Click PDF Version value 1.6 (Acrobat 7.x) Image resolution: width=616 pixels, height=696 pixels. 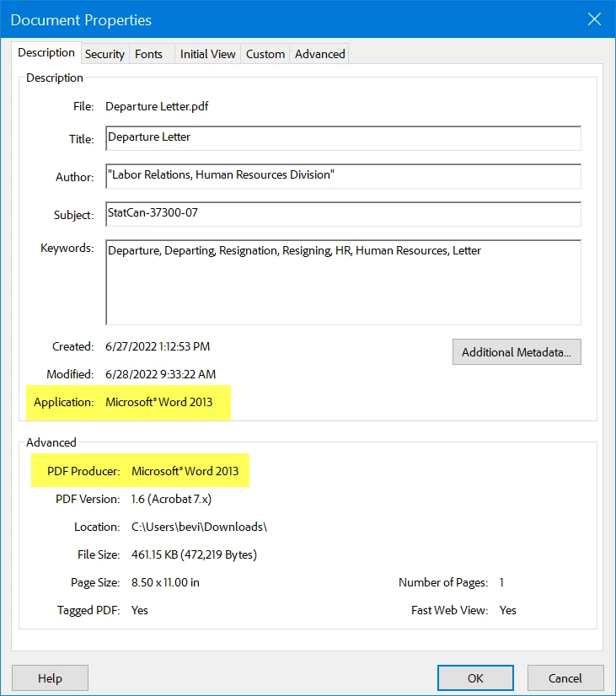click(x=171, y=499)
